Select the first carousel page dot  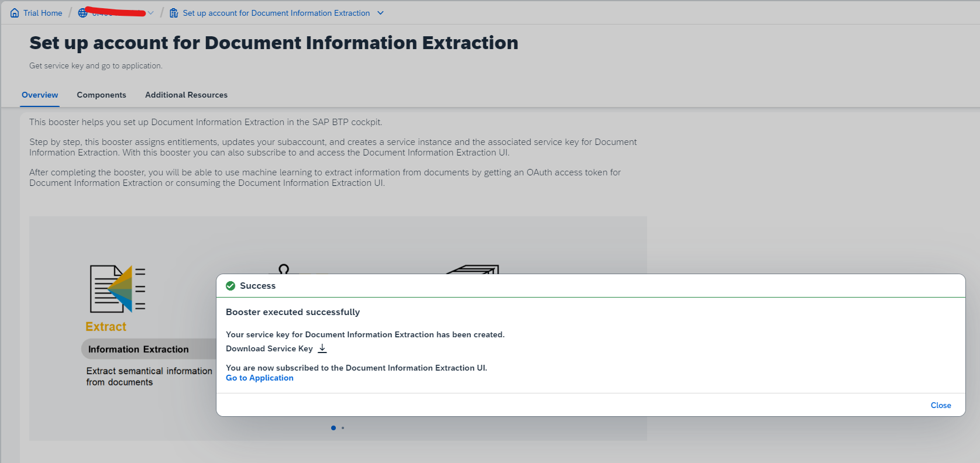[x=333, y=428]
